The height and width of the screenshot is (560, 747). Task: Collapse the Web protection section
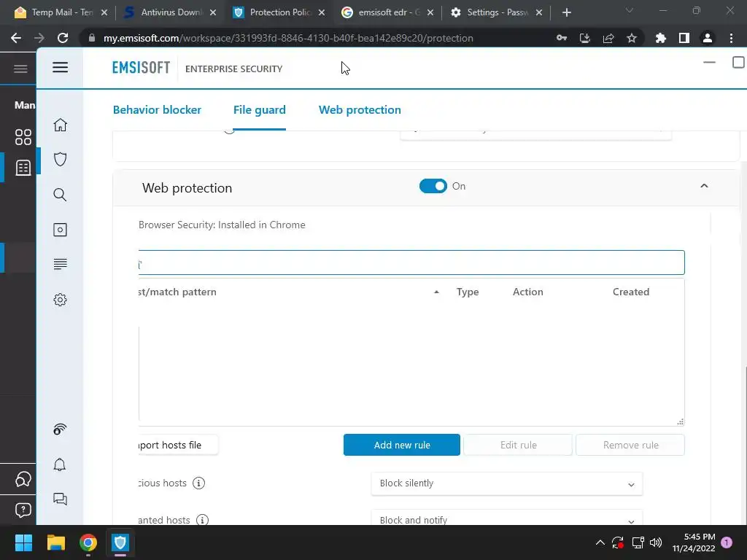click(x=704, y=186)
